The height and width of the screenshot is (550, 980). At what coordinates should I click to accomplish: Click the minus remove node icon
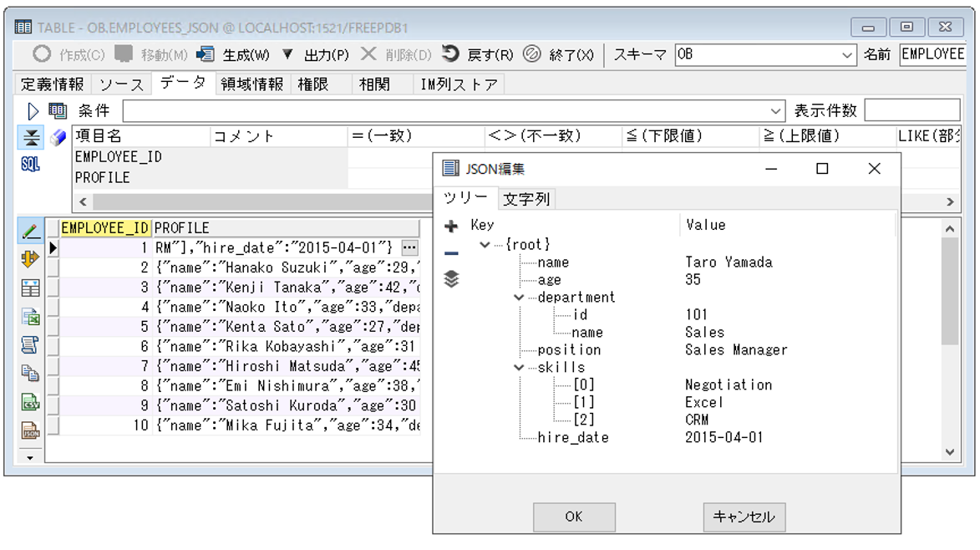(x=451, y=253)
